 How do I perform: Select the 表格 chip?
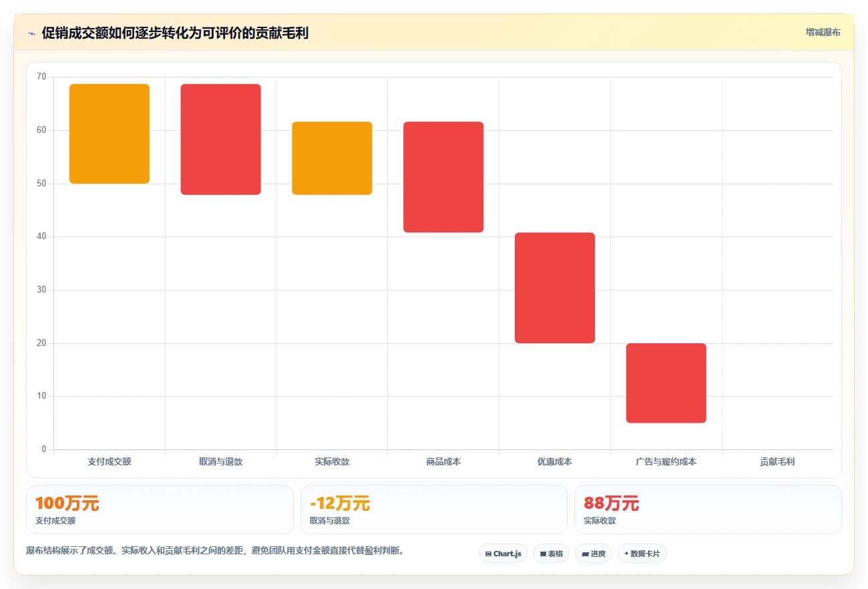pos(551,554)
